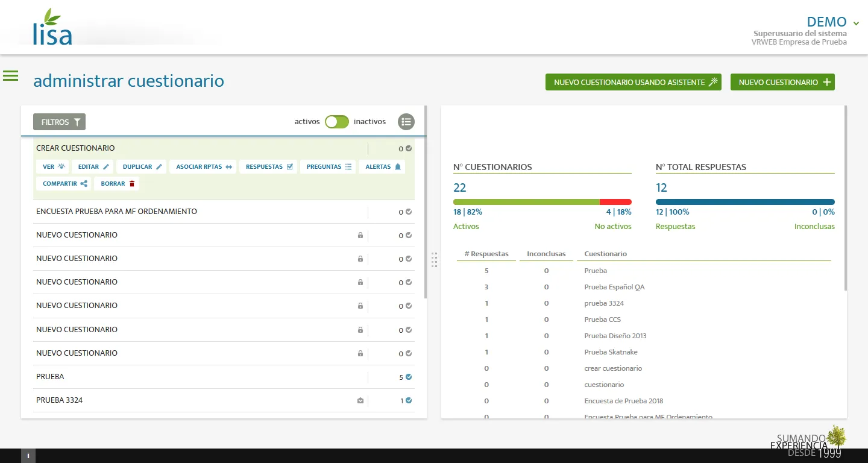Click the info icon in bottom bar
This screenshot has width=868, height=463.
pos(28,456)
